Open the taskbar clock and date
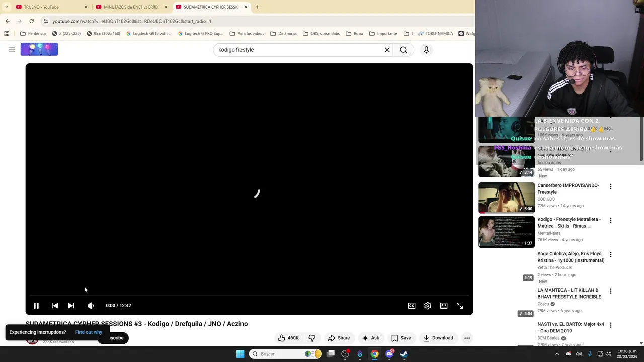The image size is (644, 362). pyautogui.click(x=627, y=354)
